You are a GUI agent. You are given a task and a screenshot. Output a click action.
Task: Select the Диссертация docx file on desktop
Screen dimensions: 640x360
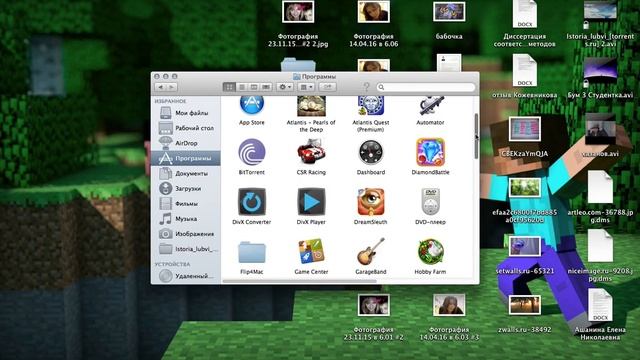pyautogui.click(x=524, y=13)
